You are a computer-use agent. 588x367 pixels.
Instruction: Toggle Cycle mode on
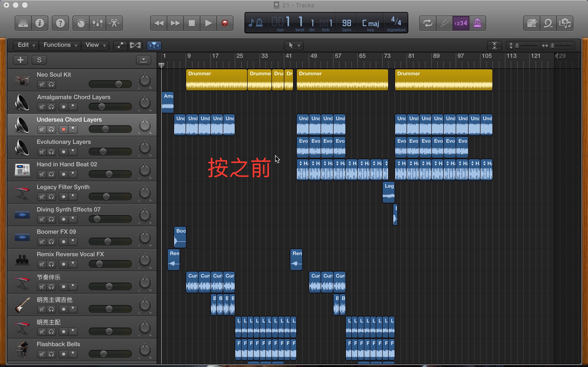(x=428, y=23)
